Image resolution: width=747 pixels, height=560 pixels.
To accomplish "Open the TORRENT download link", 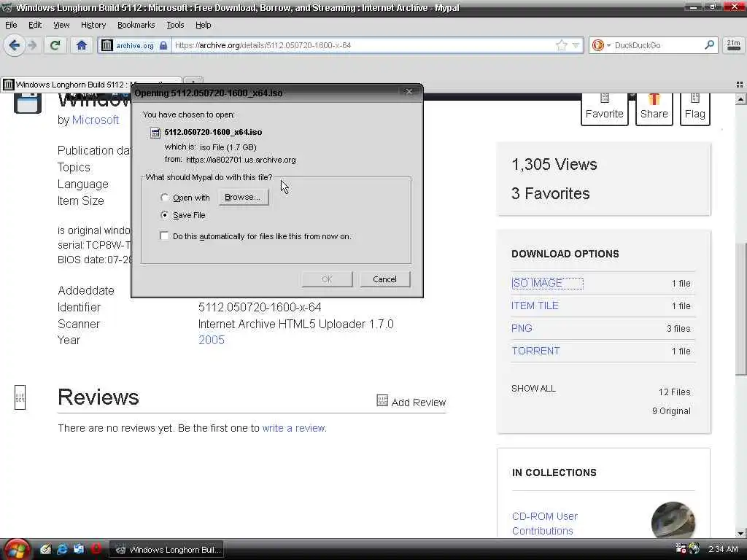I will coord(536,351).
